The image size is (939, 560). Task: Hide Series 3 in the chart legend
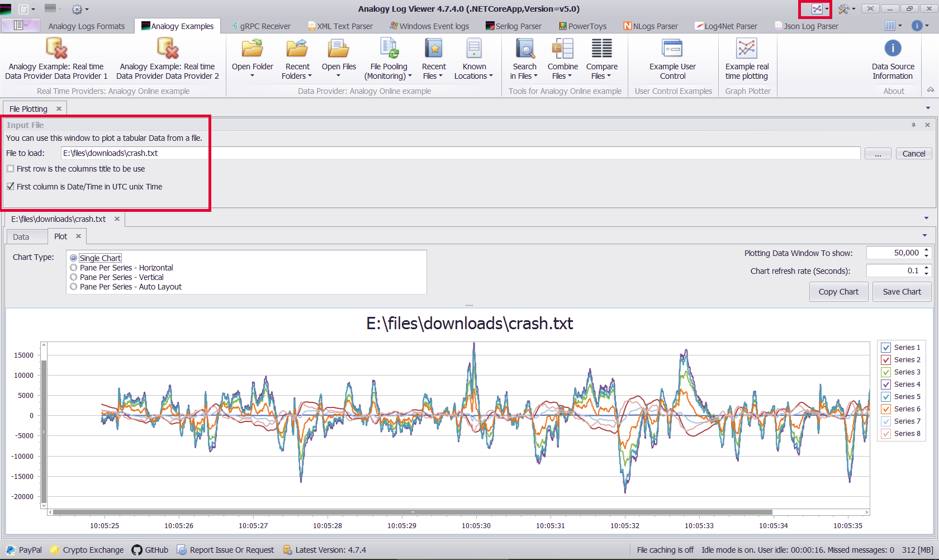[885, 372]
